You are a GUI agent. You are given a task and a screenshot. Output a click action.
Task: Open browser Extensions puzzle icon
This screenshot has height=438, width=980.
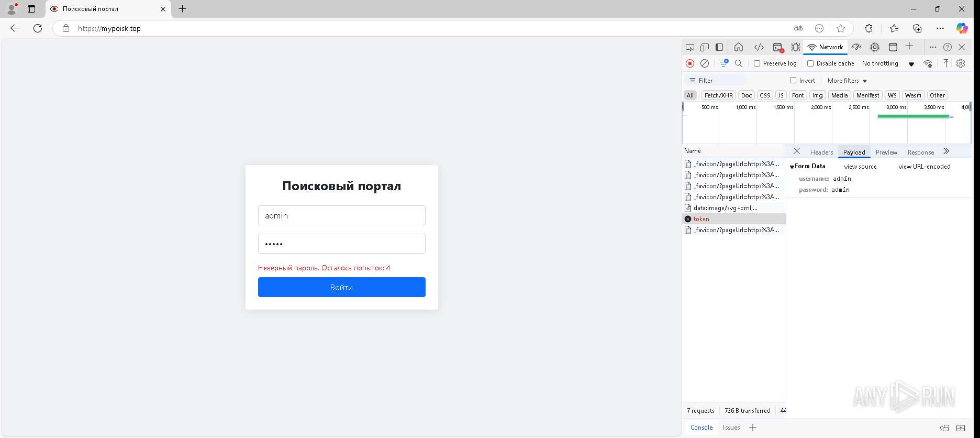[868, 28]
